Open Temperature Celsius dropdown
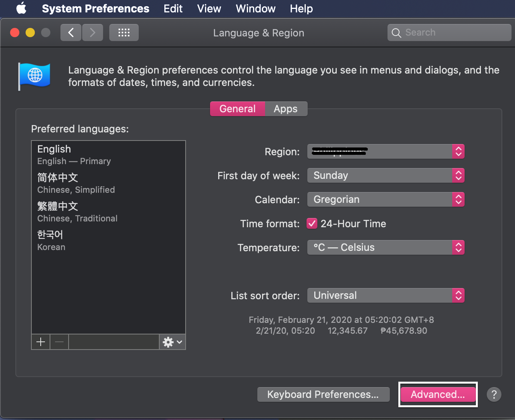The image size is (515, 420). (386, 248)
